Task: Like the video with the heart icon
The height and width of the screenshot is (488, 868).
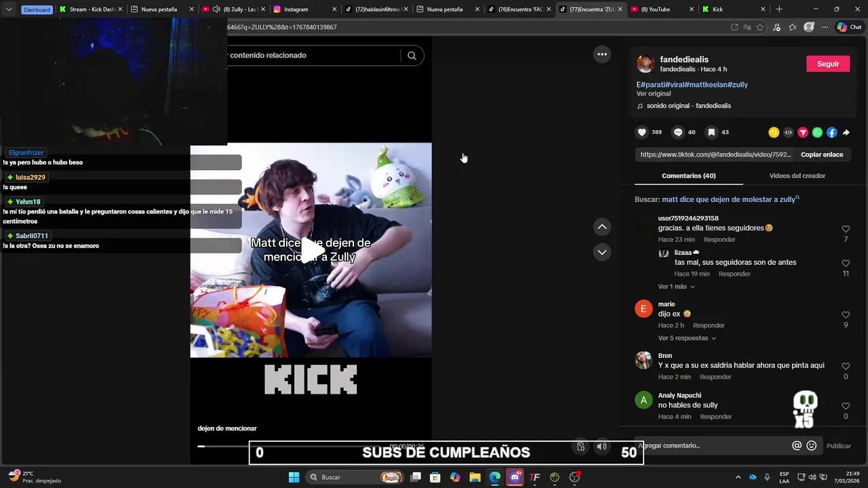Action: point(642,132)
